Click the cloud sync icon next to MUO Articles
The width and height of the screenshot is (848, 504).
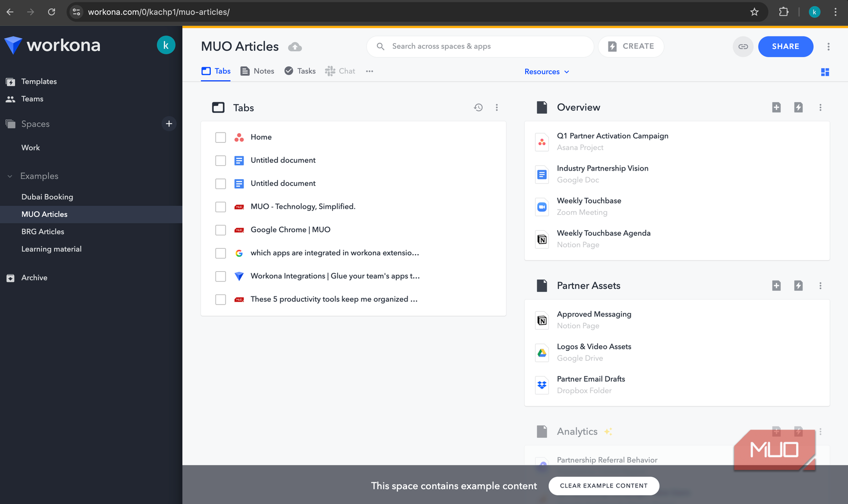(x=294, y=46)
